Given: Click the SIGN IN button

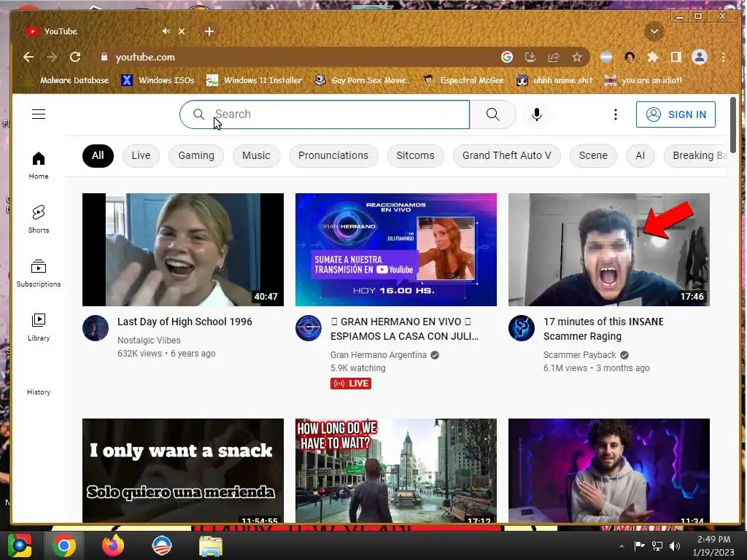Looking at the screenshot, I should [x=676, y=114].
